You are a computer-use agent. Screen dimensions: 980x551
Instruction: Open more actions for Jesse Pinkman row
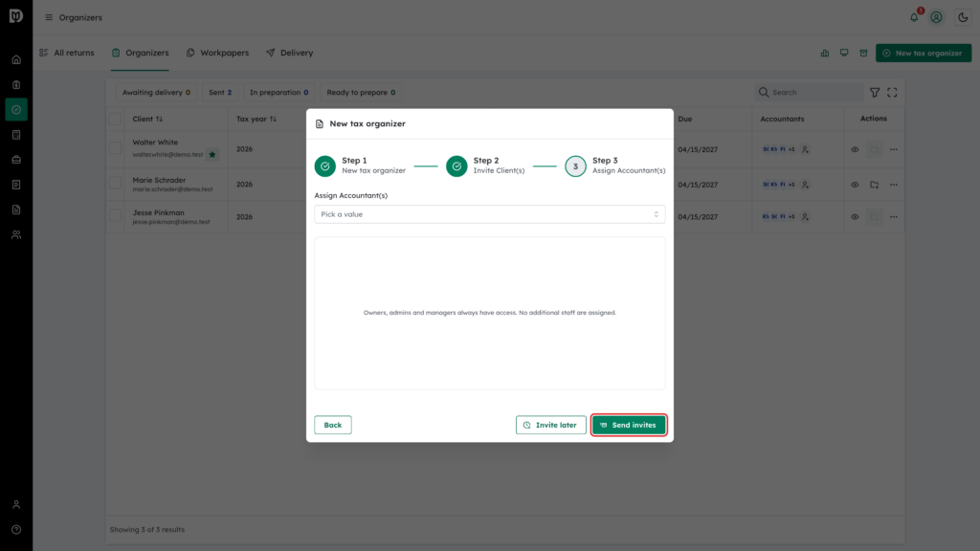(893, 217)
